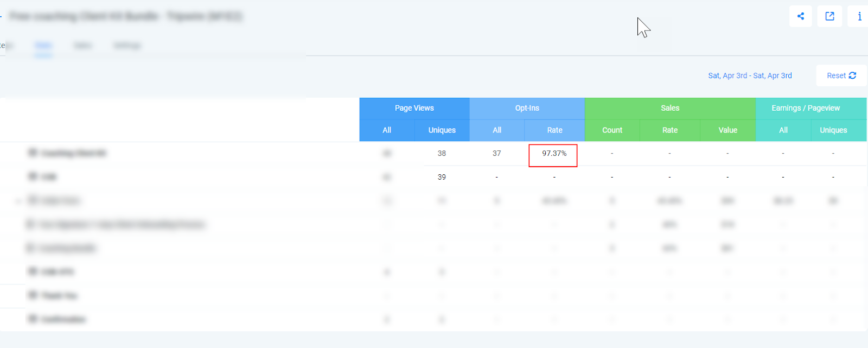Open the Sat, Apr 3rd date range picker
The width and height of the screenshot is (868, 348).
click(x=750, y=75)
